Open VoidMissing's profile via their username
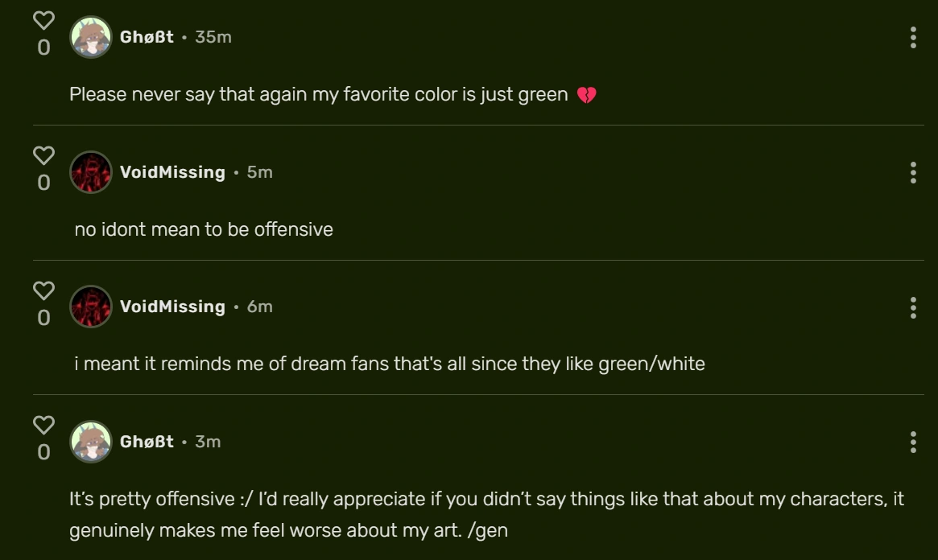Screen dimensions: 938x560 click(171, 171)
